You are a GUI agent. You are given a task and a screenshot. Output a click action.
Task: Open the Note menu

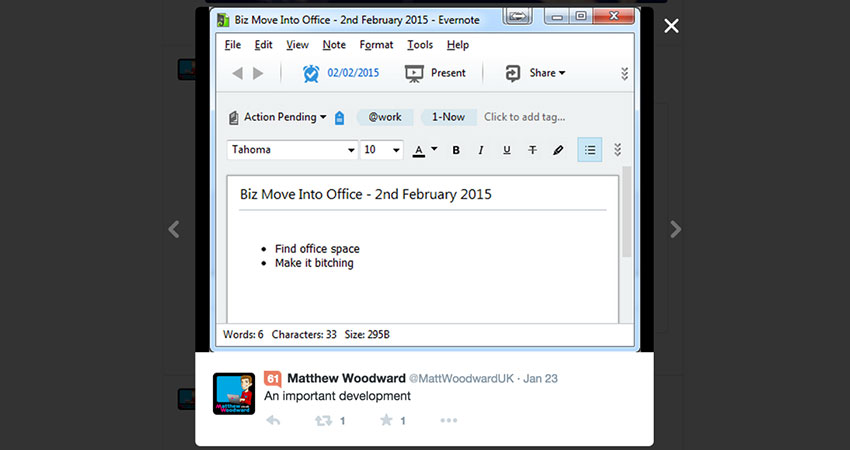(334, 45)
